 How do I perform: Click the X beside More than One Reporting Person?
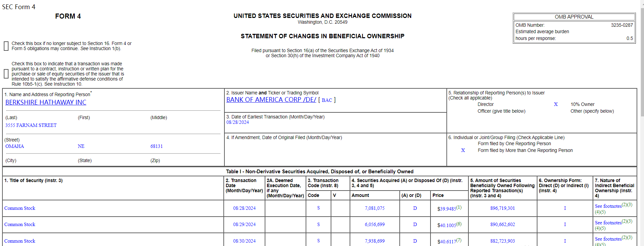point(463,150)
